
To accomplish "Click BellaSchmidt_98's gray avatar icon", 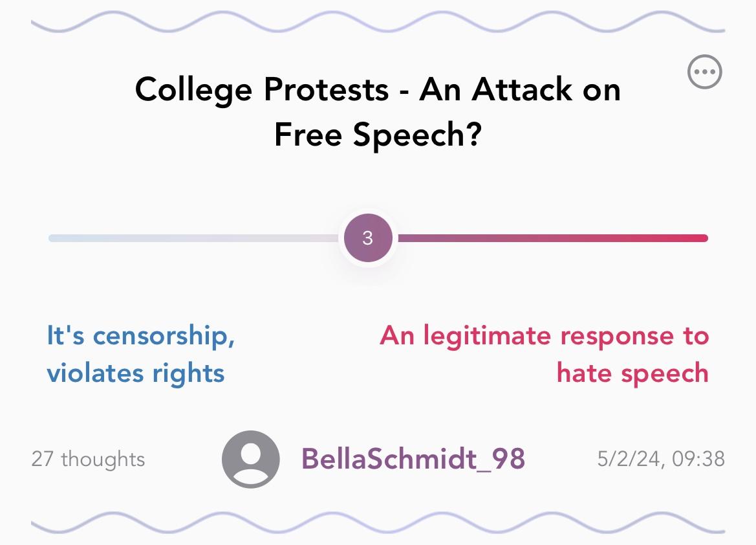I will 251,459.
